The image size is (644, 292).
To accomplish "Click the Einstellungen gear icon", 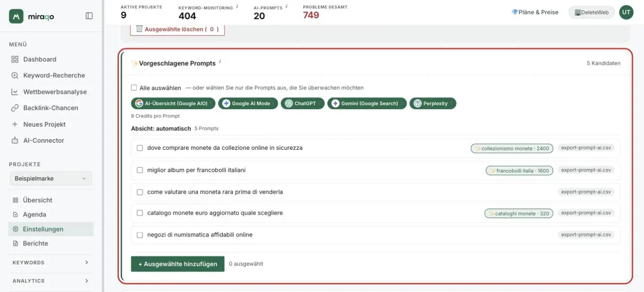I will (16, 229).
